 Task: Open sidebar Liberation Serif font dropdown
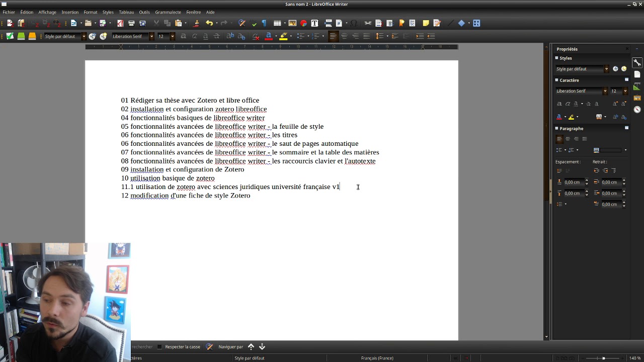point(605,91)
